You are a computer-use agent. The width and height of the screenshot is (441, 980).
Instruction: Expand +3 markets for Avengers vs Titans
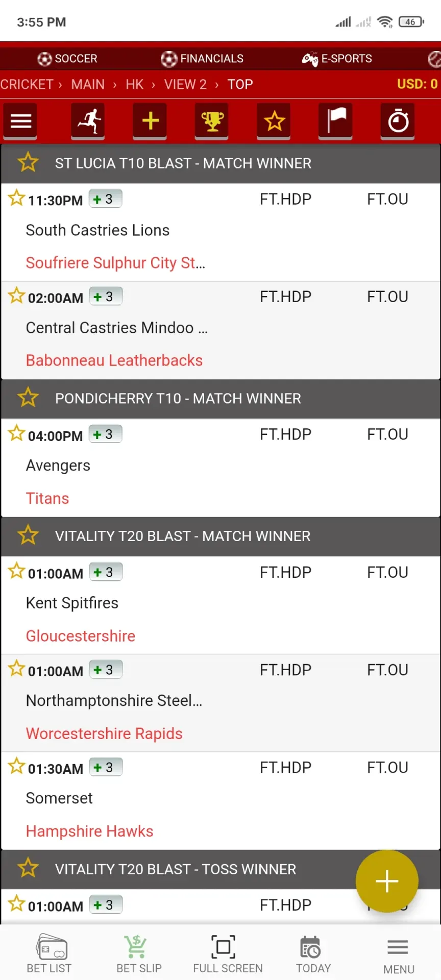click(x=105, y=433)
